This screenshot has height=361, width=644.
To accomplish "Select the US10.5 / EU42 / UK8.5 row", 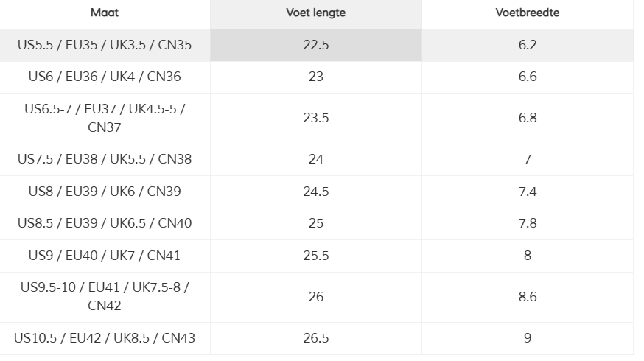I will [x=317, y=339].
